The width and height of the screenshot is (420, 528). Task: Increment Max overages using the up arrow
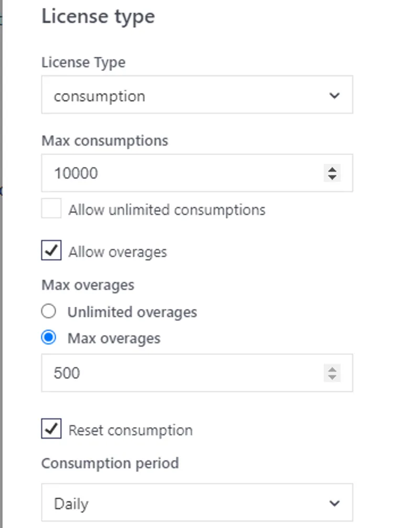tap(332, 369)
